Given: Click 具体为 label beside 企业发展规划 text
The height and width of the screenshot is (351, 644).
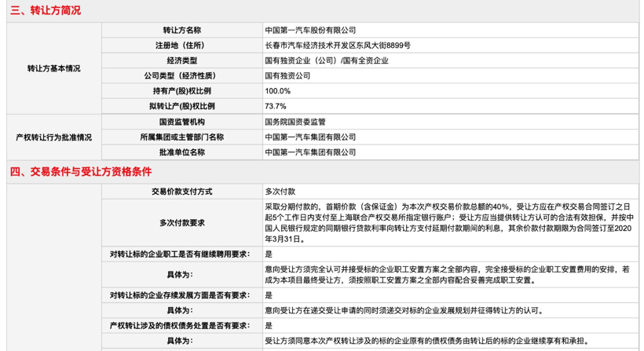Looking at the screenshot, I should click(x=180, y=311).
